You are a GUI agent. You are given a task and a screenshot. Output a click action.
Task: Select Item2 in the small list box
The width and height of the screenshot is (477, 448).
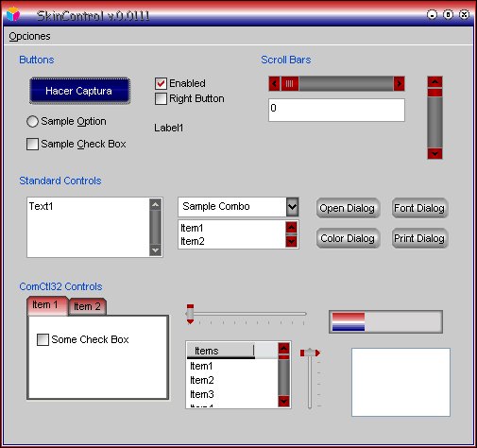tap(231, 241)
